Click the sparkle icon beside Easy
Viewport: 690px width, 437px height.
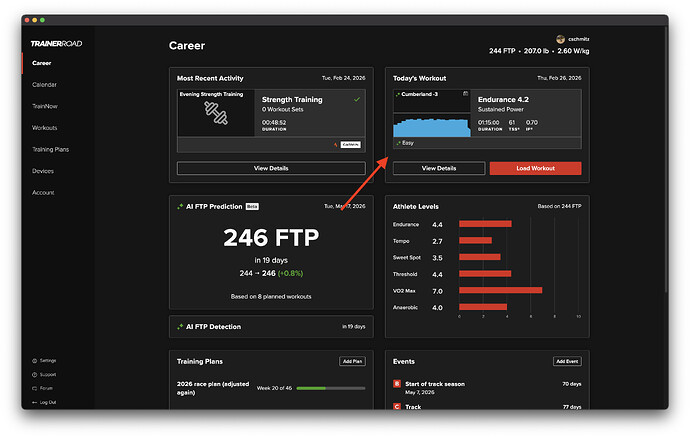coord(399,143)
